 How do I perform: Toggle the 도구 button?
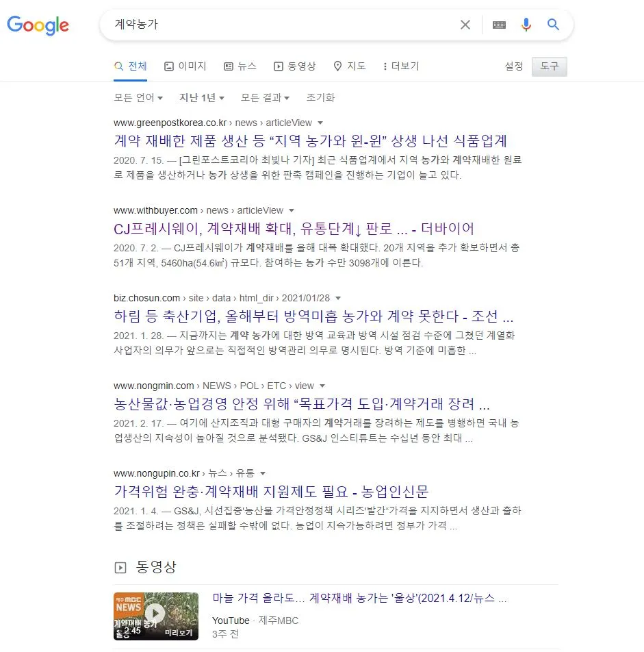tap(550, 66)
